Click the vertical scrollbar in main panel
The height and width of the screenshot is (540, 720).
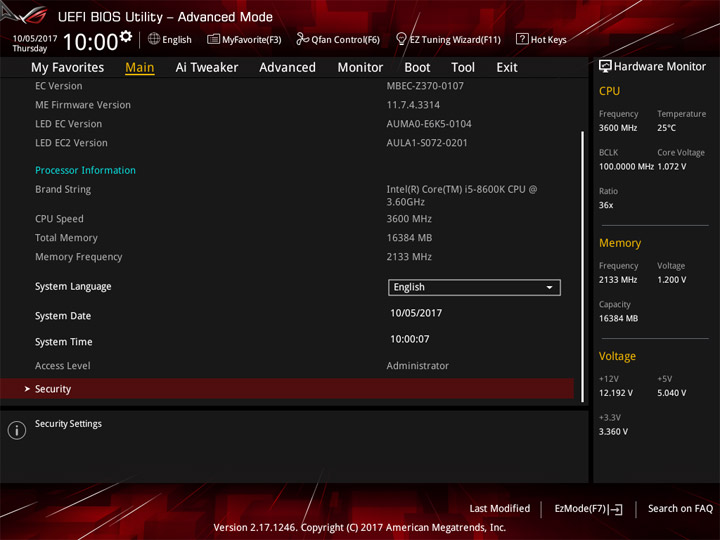pyautogui.click(x=583, y=266)
